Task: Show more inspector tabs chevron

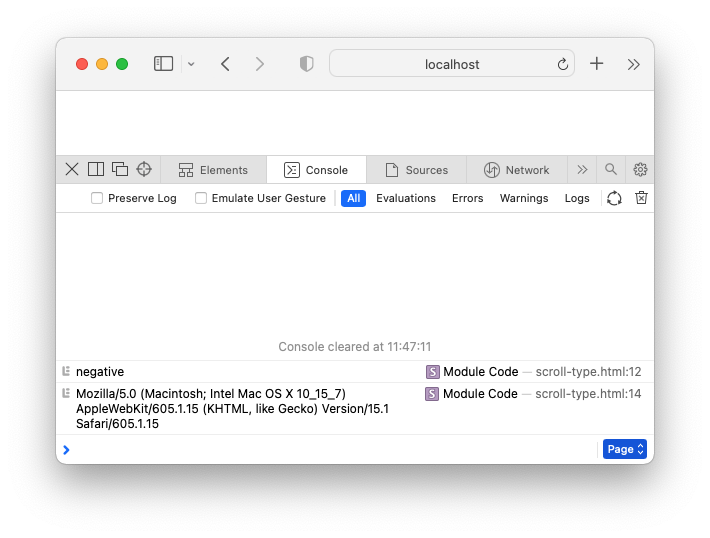Action: [x=582, y=170]
